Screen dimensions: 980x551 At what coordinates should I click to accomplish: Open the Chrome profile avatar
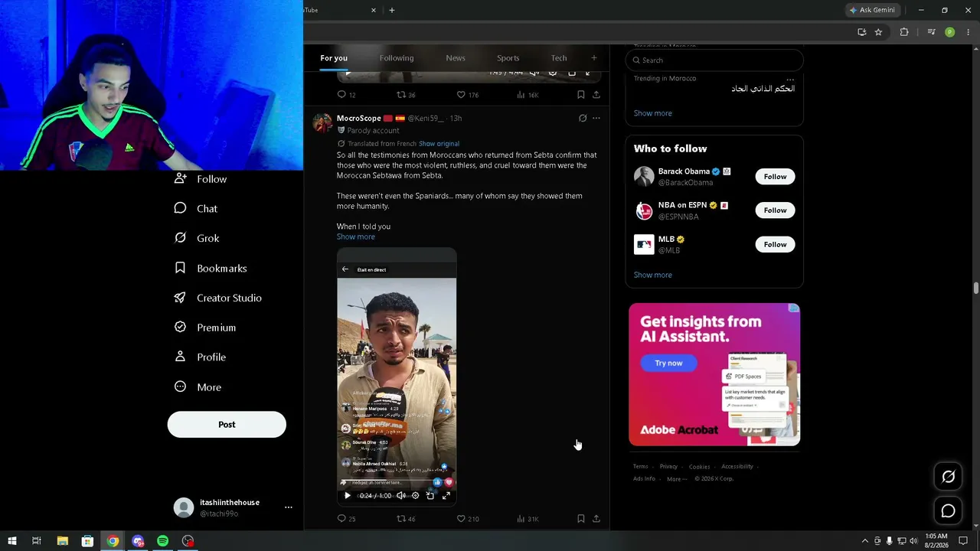(949, 32)
